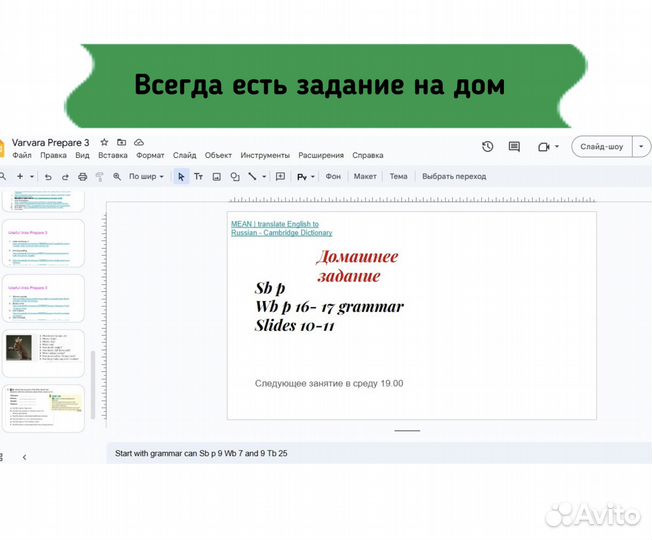This screenshot has width=652, height=540.
Task: Click the move-to-folder icon beside the title
Action: pos(121,143)
